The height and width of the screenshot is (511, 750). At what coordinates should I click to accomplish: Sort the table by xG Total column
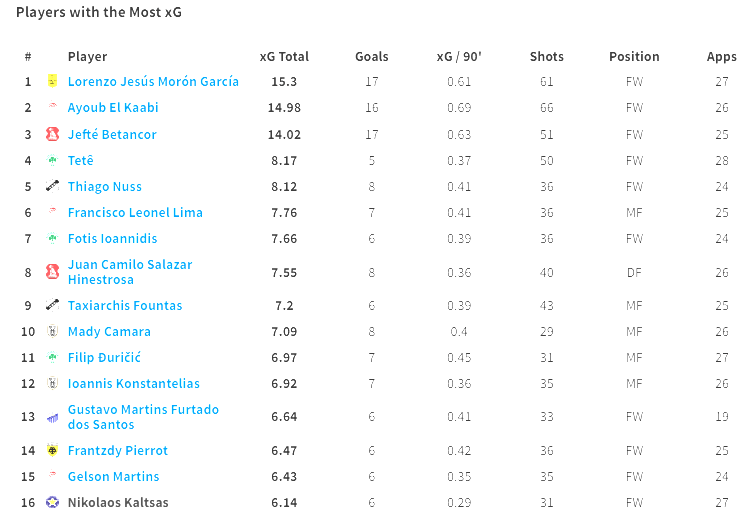click(x=284, y=56)
